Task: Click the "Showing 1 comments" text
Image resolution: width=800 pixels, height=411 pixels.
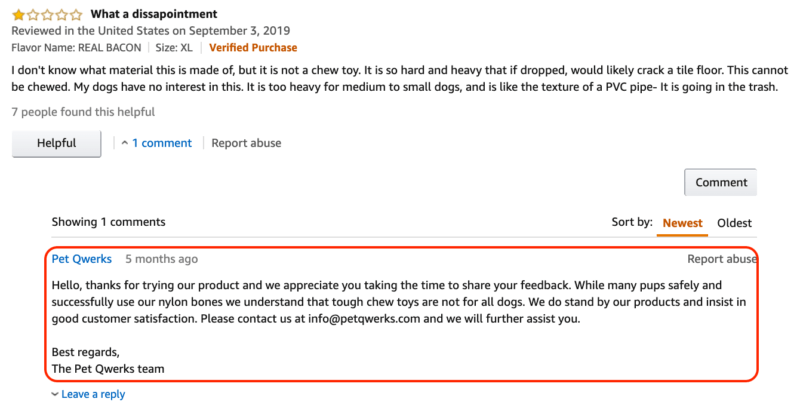Action: click(109, 222)
